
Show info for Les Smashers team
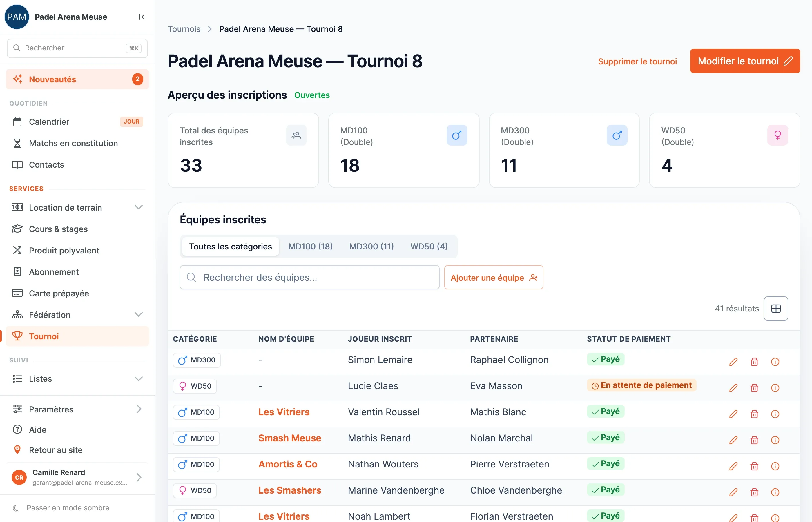coord(775,492)
